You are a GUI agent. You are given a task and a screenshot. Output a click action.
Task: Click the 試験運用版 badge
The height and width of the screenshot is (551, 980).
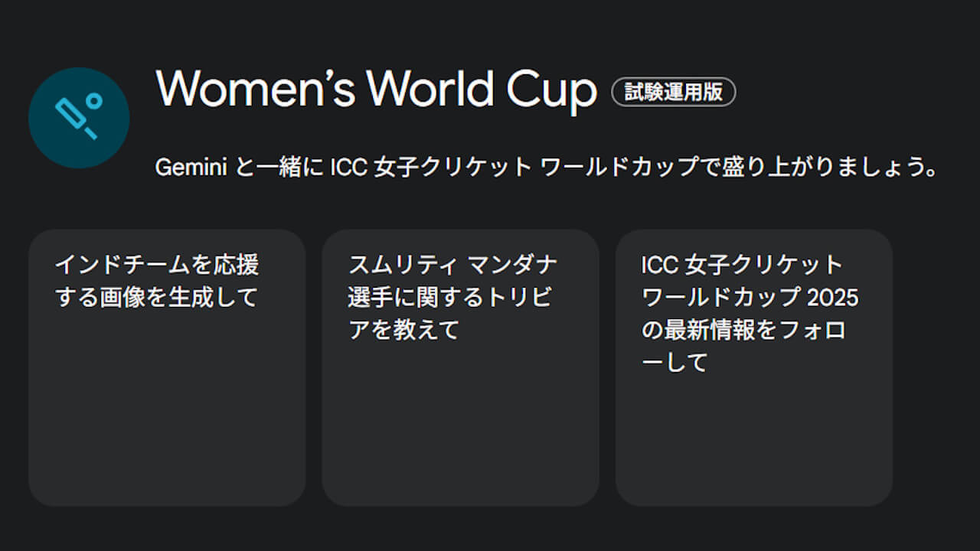point(673,92)
